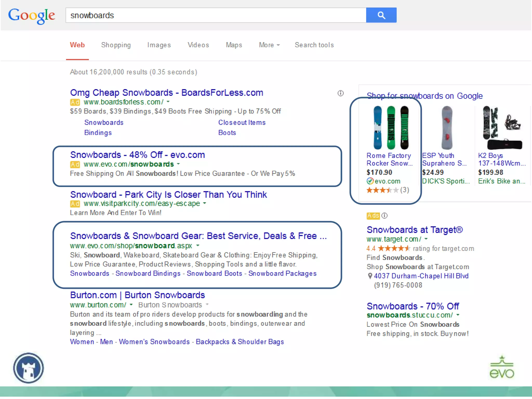Click the map pin for Durham-Chapel Hill Blvd
The height and width of the screenshot is (399, 532).
370,276
